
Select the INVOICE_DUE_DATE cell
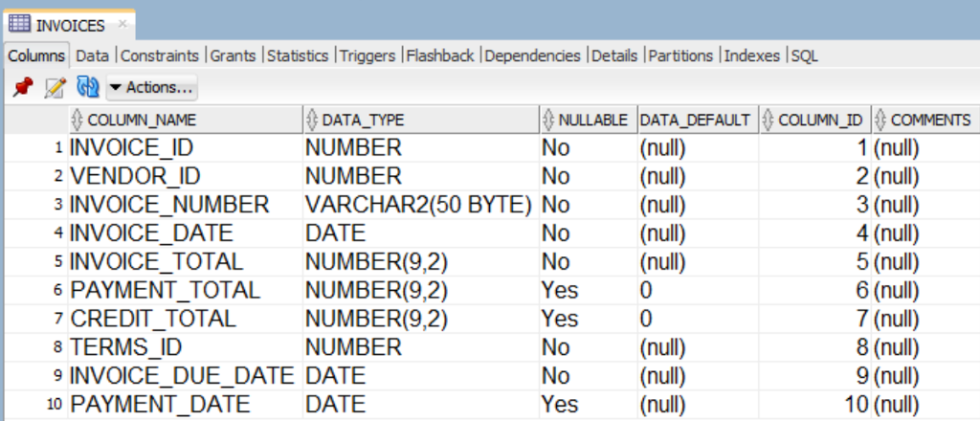coord(185,376)
